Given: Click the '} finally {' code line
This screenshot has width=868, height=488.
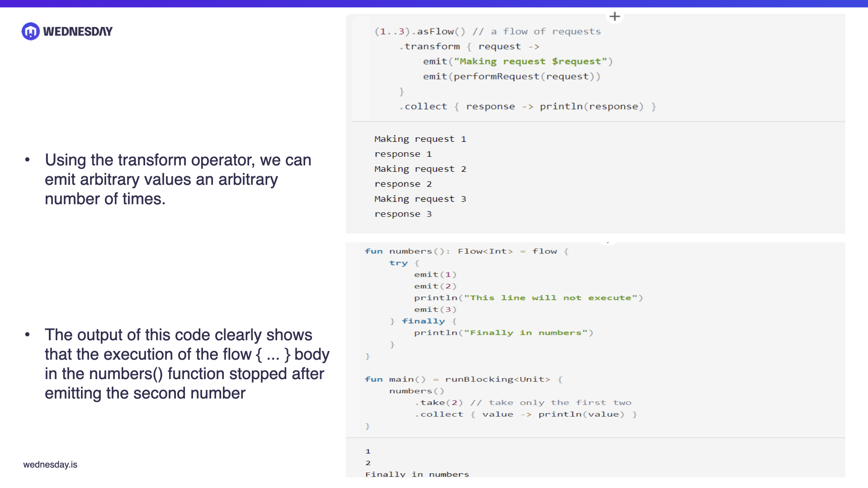Looking at the screenshot, I should [423, 321].
